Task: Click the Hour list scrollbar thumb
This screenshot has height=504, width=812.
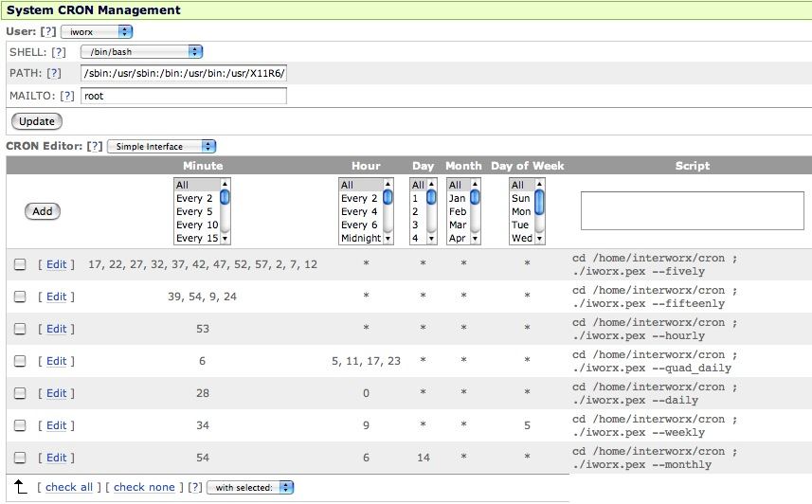Action: [x=388, y=198]
